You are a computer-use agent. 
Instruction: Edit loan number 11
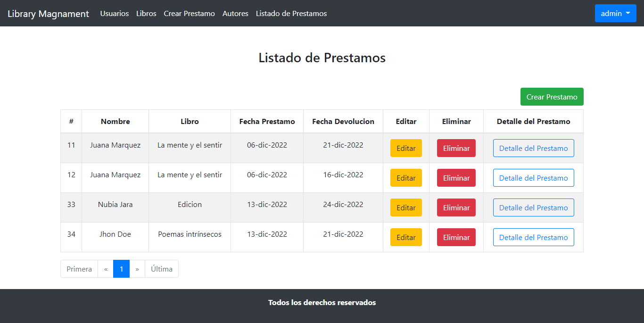click(406, 148)
